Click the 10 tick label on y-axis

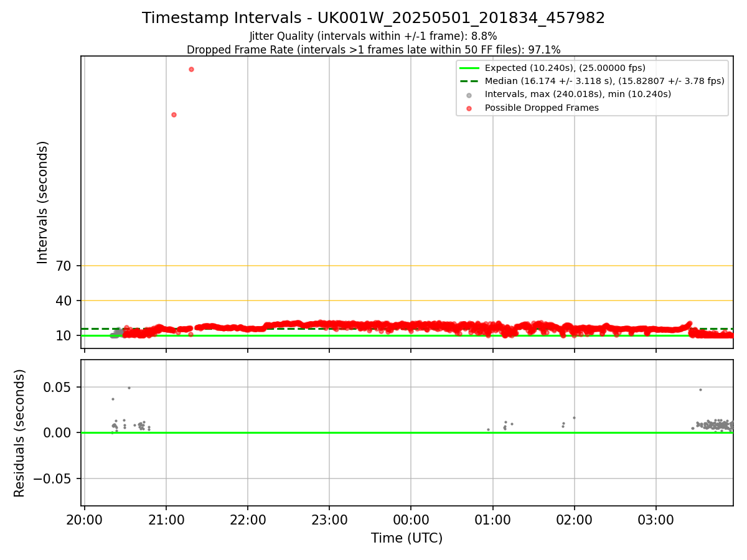tap(64, 335)
